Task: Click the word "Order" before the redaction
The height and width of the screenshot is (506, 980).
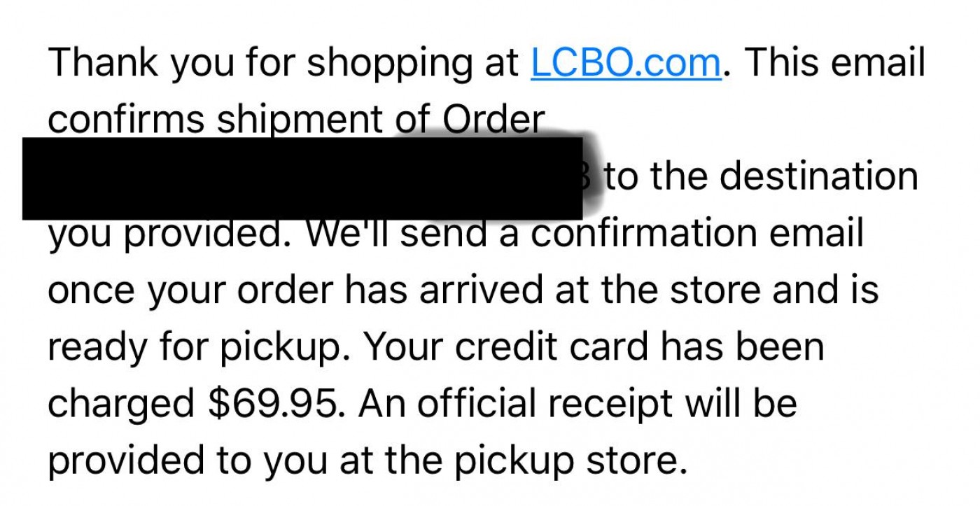Action: 493,120
